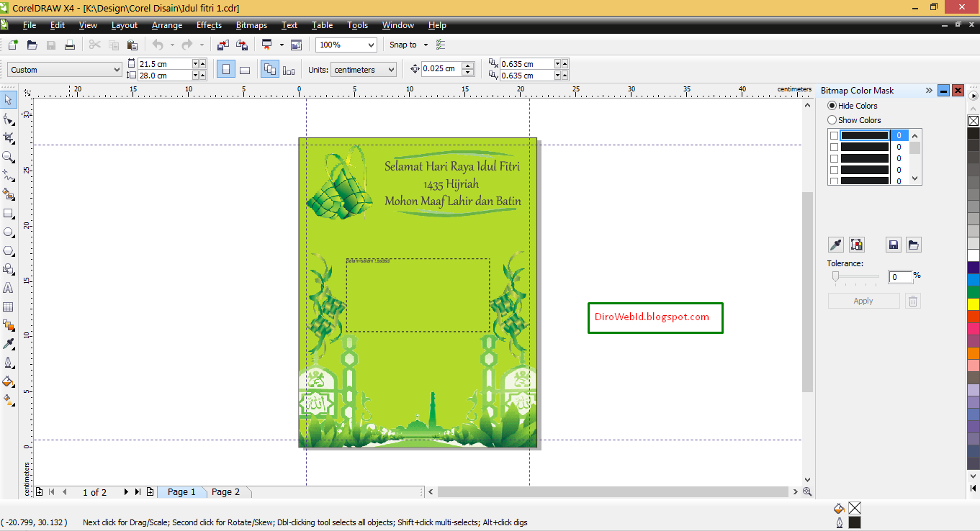This screenshot has width=980, height=531.
Task: Delete the color mask with the trash button
Action: point(912,300)
